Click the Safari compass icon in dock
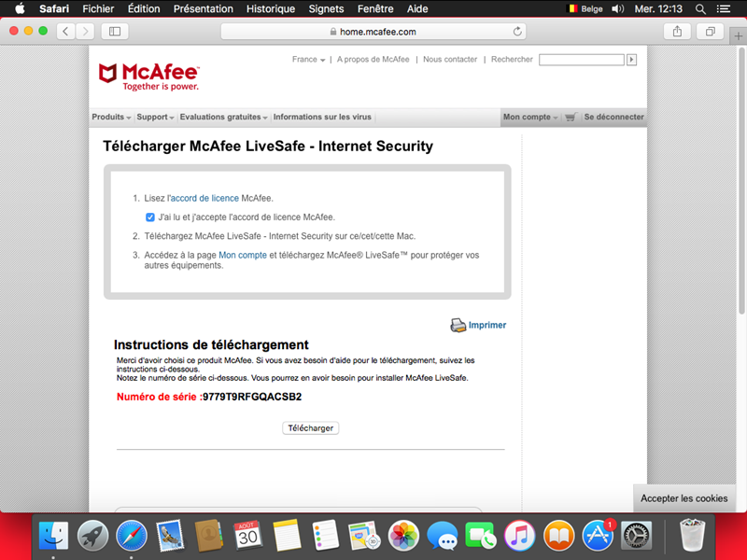747x560 pixels. 132,536
